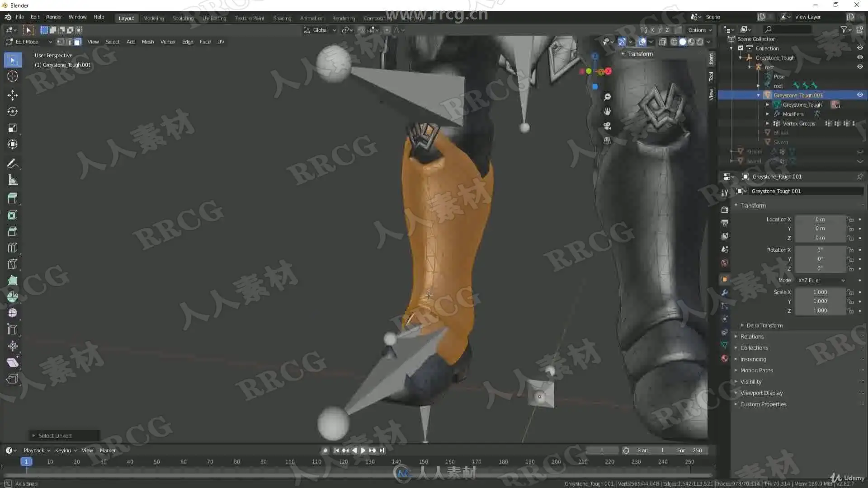Expand the Viewport Display section
This screenshot has height=488, width=868.
pyautogui.click(x=761, y=393)
